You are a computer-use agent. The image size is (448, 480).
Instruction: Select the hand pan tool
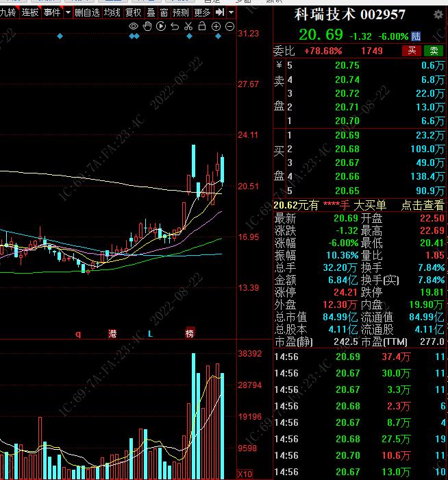coord(147,26)
